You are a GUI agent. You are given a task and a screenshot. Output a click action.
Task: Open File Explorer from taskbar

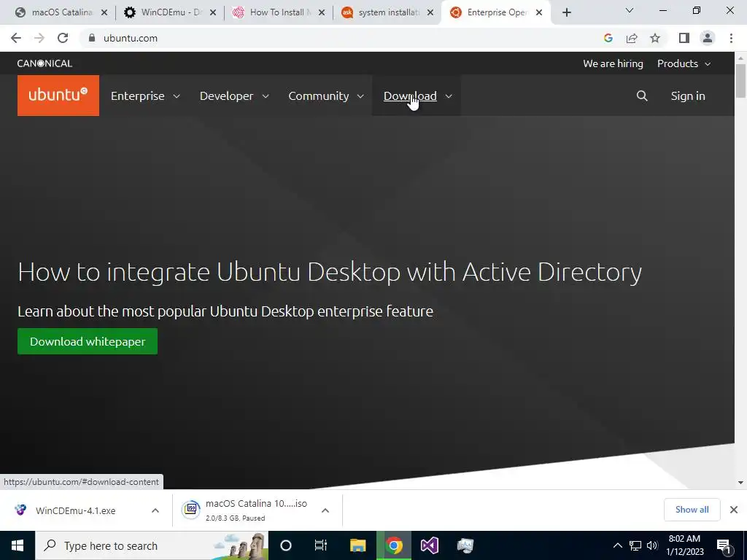click(x=357, y=545)
